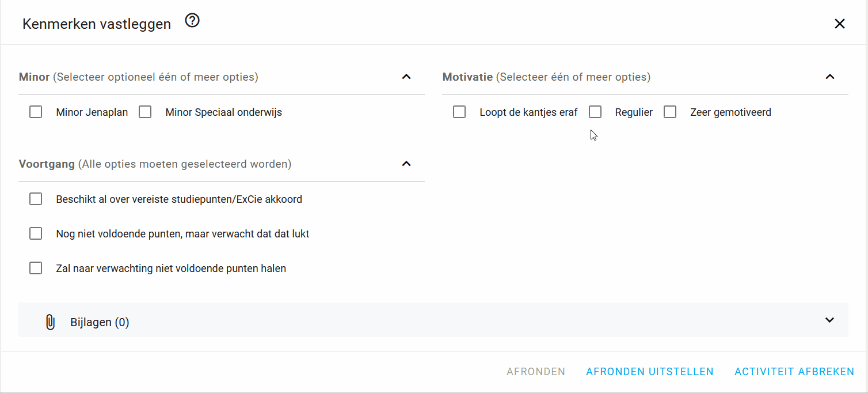Click the disabled AFRONDEN button
Screen dimensions: 868x393
point(535,372)
